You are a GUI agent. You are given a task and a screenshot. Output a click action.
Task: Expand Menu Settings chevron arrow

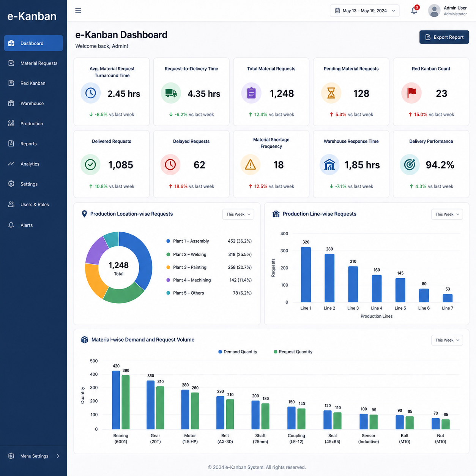pyautogui.click(x=58, y=456)
